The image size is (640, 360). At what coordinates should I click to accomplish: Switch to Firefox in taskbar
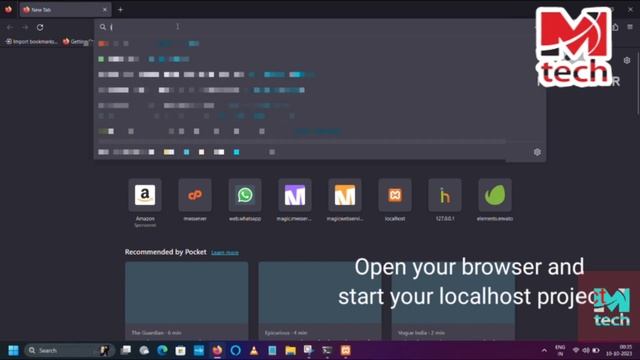[217, 350]
